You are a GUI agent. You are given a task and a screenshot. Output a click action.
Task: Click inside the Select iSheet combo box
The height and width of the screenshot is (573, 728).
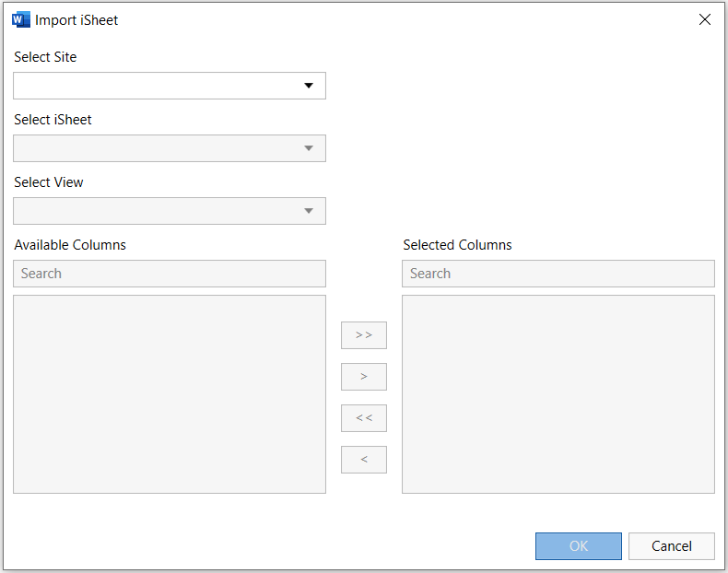click(155, 148)
